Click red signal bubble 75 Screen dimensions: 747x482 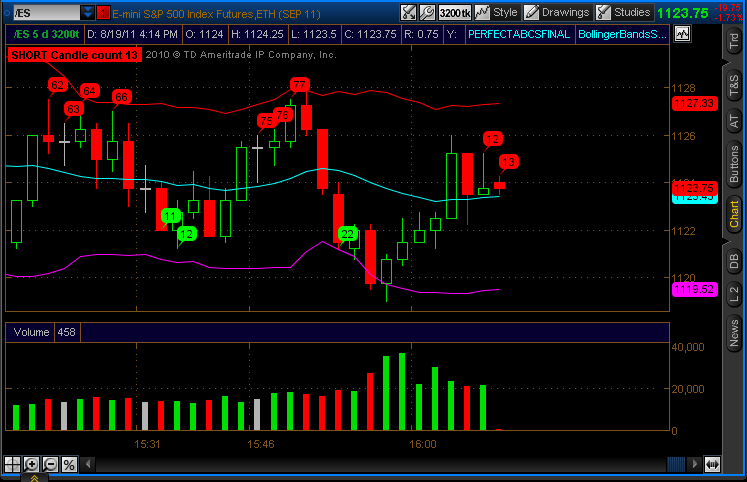point(266,121)
